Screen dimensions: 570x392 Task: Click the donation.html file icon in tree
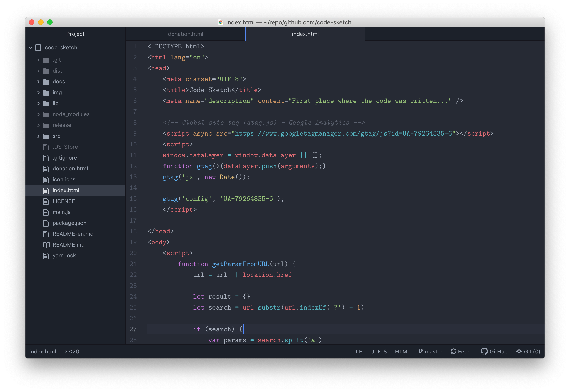tap(46, 169)
